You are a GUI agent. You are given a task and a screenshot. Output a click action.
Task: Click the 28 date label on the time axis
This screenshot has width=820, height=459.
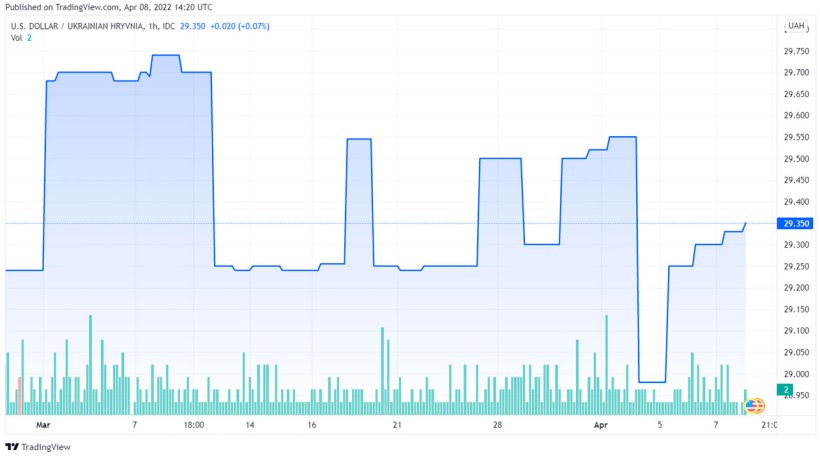(x=497, y=424)
